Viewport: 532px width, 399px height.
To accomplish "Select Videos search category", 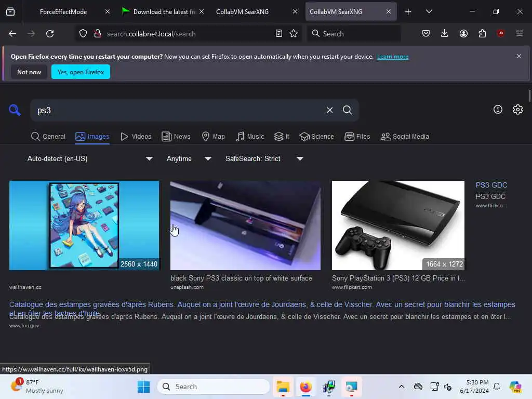I will 136,137.
